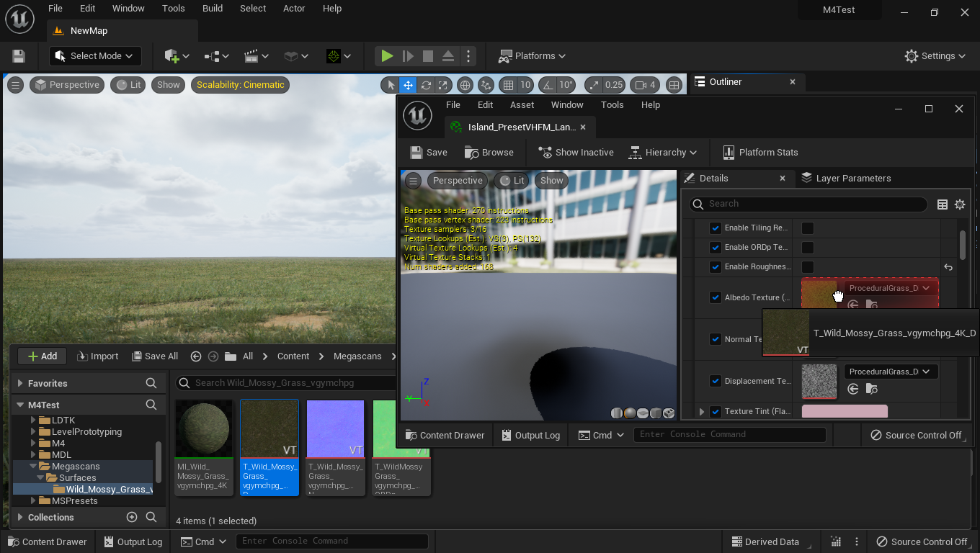Click the pink Texture Tint color swatch
The height and width of the screenshot is (553, 980).
tap(845, 412)
